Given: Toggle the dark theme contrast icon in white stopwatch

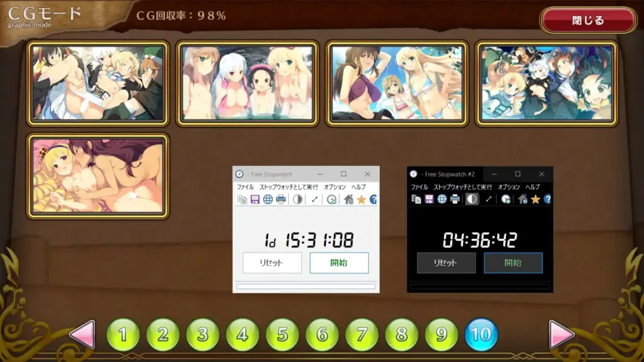Looking at the screenshot, I should pyautogui.click(x=297, y=199).
